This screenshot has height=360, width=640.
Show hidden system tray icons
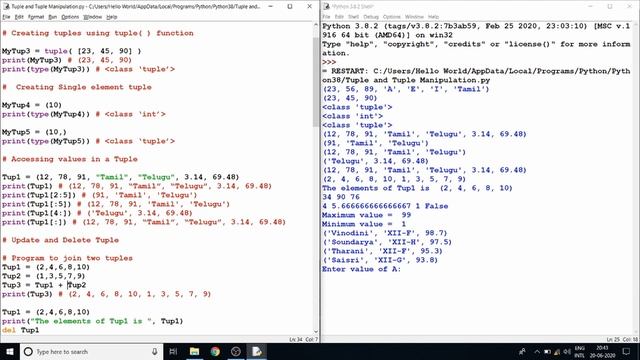[x=537, y=351]
